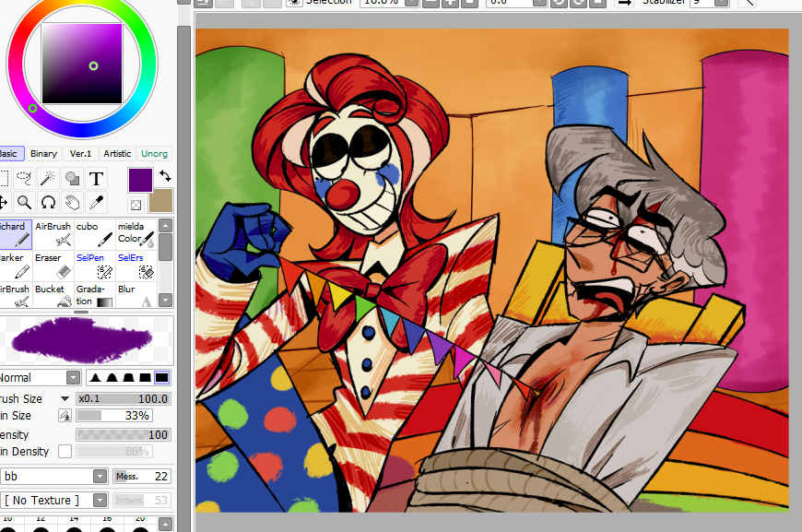Switch to the Ver.1 tool tab
The width and height of the screenshot is (802, 532).
coord(80,153)
